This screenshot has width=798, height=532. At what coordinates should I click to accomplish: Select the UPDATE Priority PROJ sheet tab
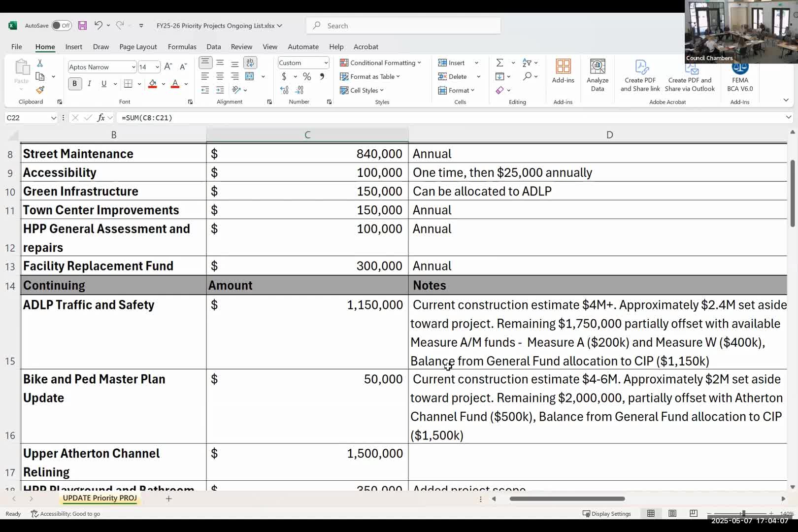point(100,498)
